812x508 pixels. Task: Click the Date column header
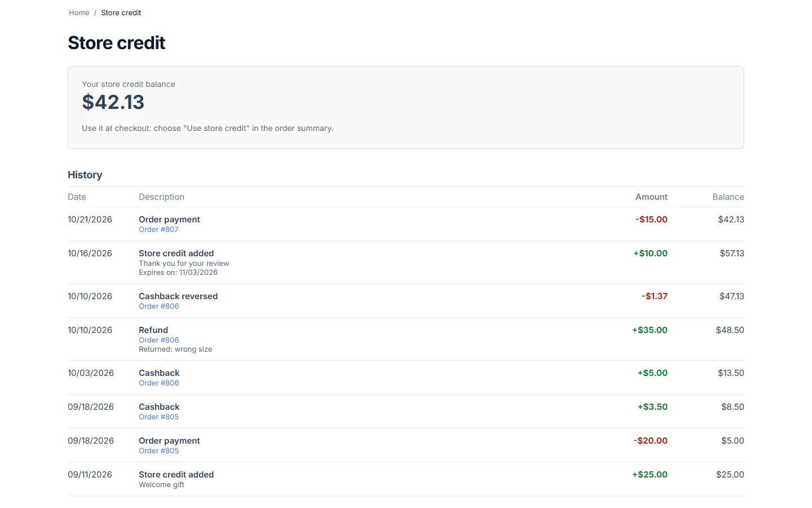(77, 197)
